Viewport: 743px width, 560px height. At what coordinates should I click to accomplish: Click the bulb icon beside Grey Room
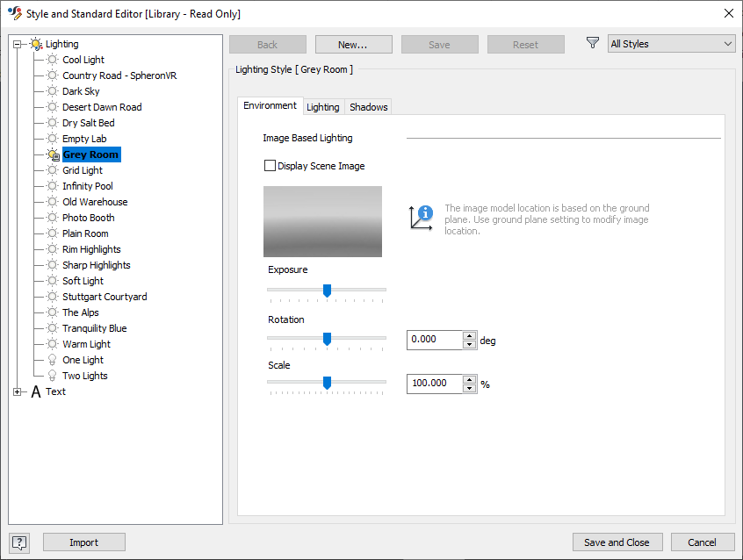[x=50, y=154]
